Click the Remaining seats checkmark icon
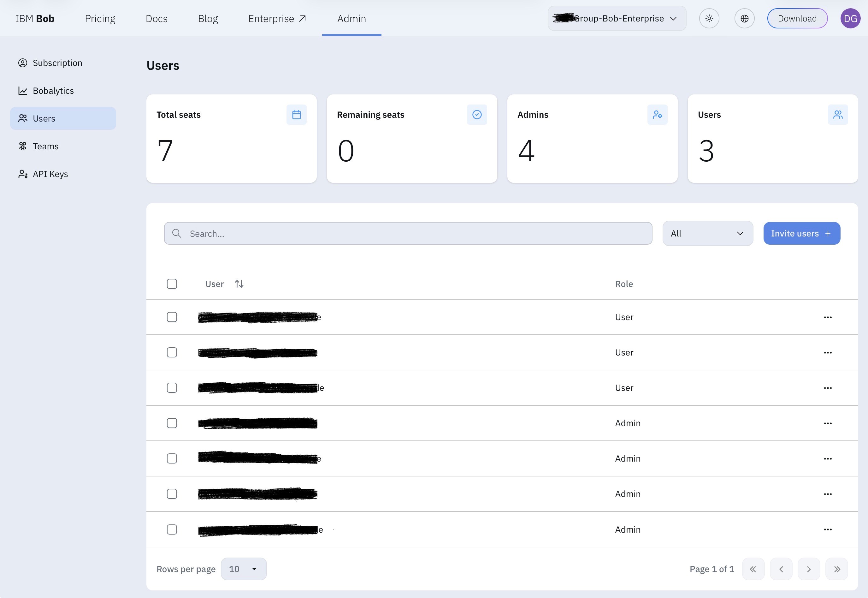Image resolution: width=868 pixels, height=598 pixels. click(477, 115)
